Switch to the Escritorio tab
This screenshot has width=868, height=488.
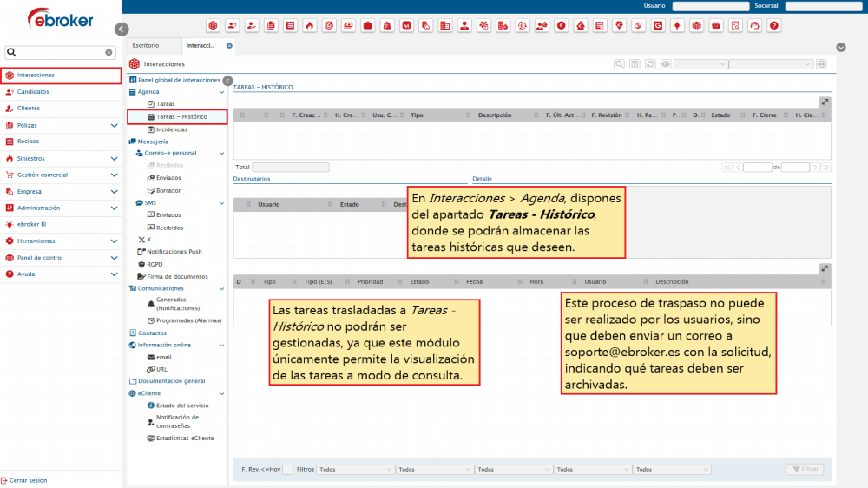(146, 45)
